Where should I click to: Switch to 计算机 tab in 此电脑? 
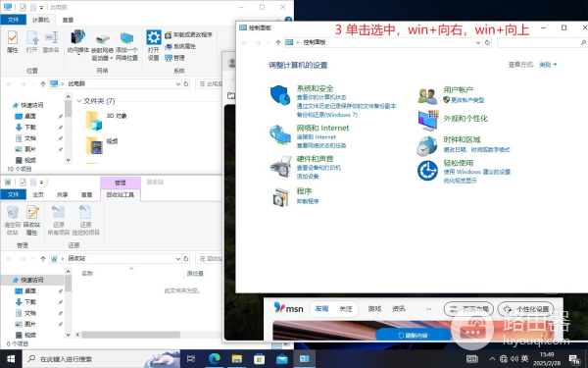pyautogui.click(x=40, y=20)
